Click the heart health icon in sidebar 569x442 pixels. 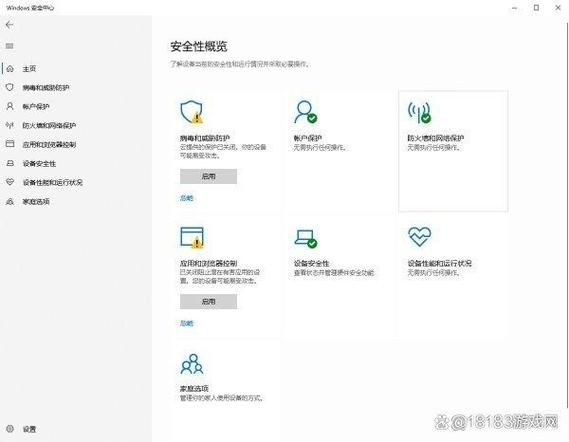point(10,182)
